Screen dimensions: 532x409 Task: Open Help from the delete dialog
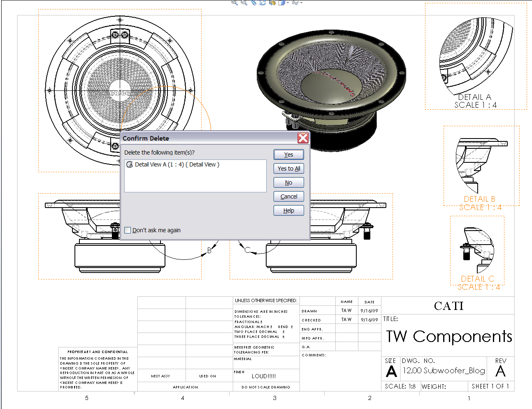coord(288,210)
